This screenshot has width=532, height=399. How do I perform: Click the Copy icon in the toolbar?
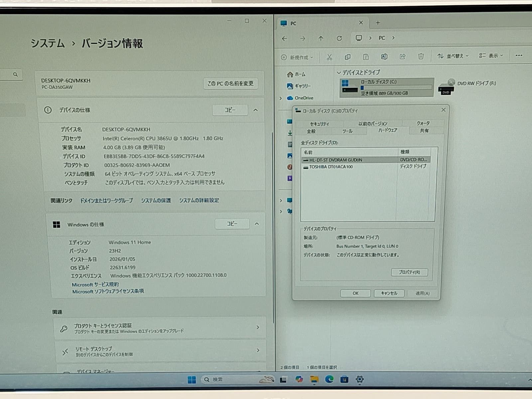point(347,57)
